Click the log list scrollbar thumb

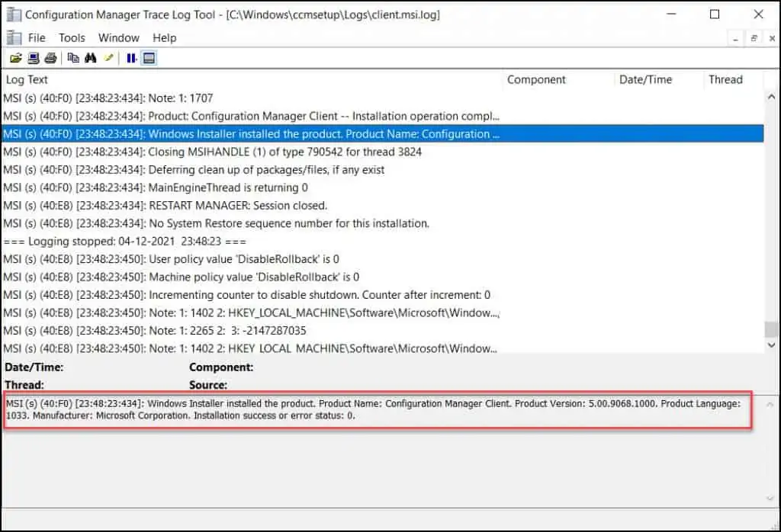coord(772,329)
